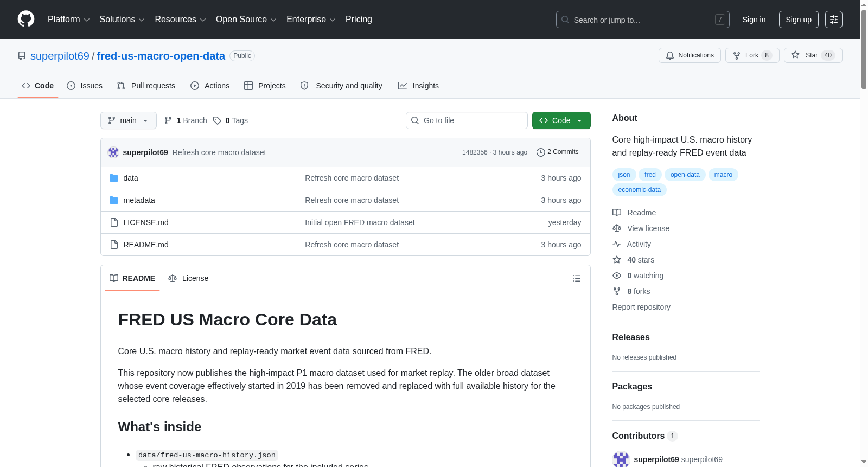Click the LICENSE.md file icon
Image resolution: width=868 pixels, height=467 pixels.
tap(114, 222)
